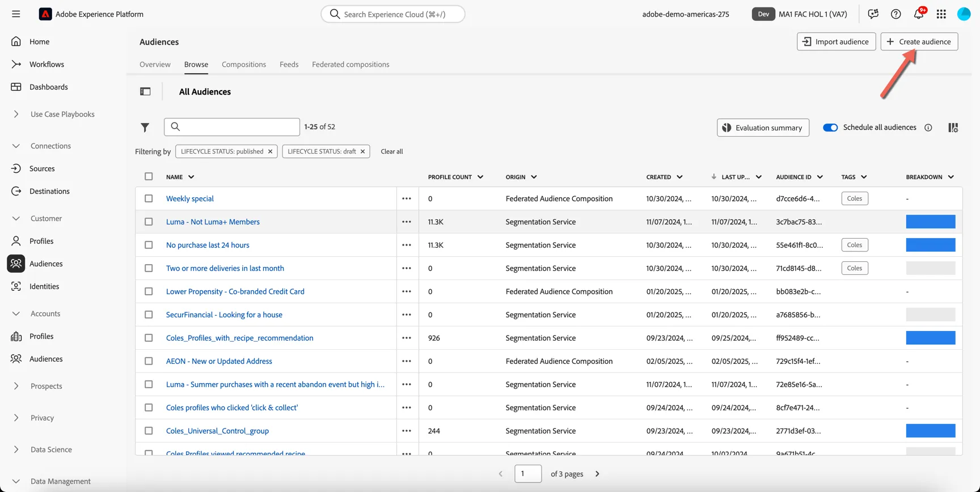
Task: Click the Schedule all audiences info icon
Action: pos(928,128)
